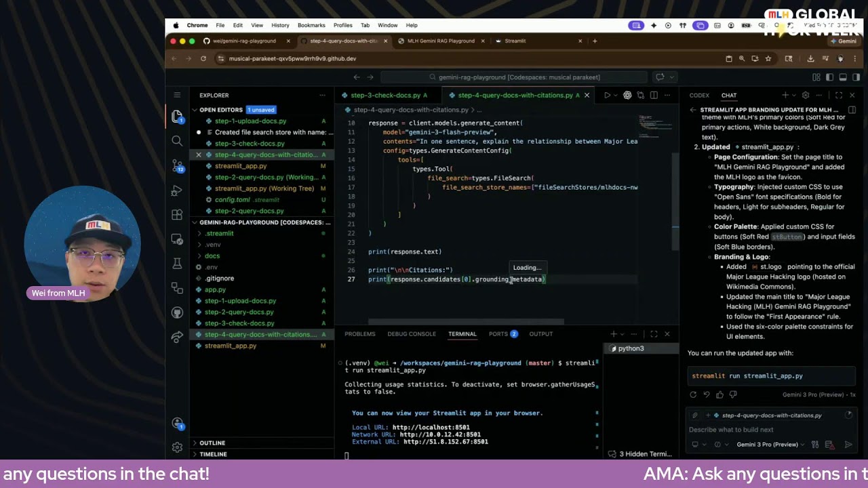Switch to MLH Gemini RAG Playground browser tab
Screen dimensions: 868x488
pos(441,41)
